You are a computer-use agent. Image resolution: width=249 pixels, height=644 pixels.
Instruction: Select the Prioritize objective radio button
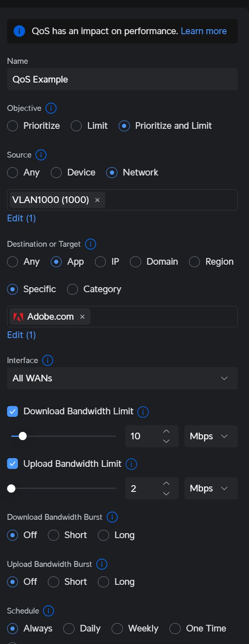click(x=12, y=126)
